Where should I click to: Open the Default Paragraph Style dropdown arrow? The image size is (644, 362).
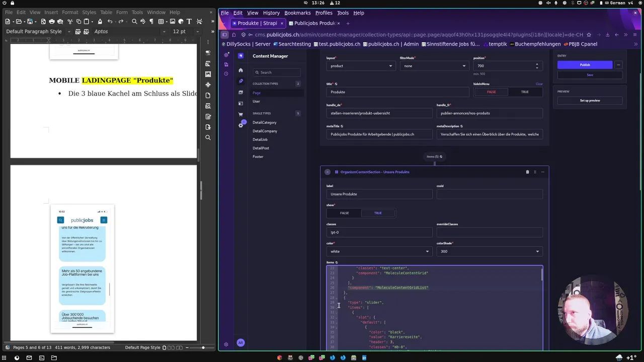pos(68,31)
